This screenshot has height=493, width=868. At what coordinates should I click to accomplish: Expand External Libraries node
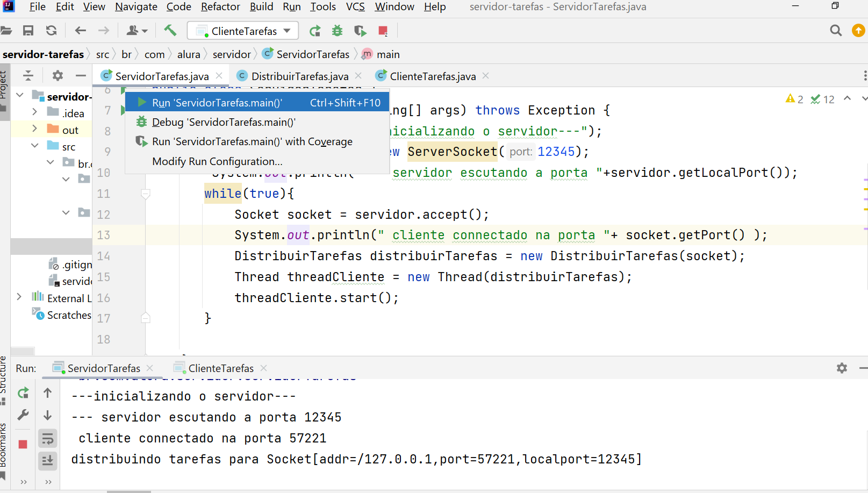click(x=19, y=297)
